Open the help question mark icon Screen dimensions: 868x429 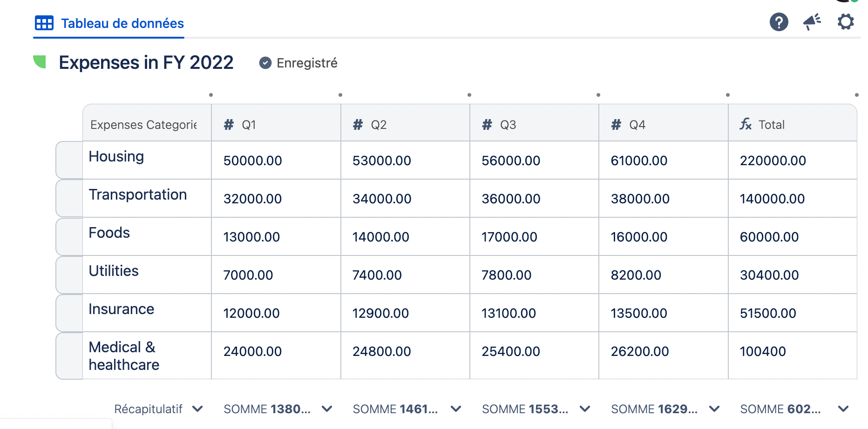779,22
